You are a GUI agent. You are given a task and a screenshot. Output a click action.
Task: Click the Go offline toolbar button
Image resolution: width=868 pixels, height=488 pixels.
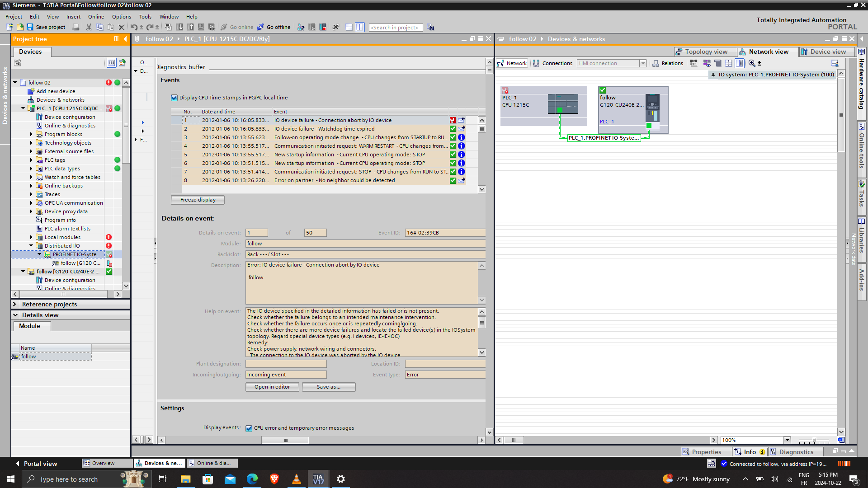coord(274,27)
